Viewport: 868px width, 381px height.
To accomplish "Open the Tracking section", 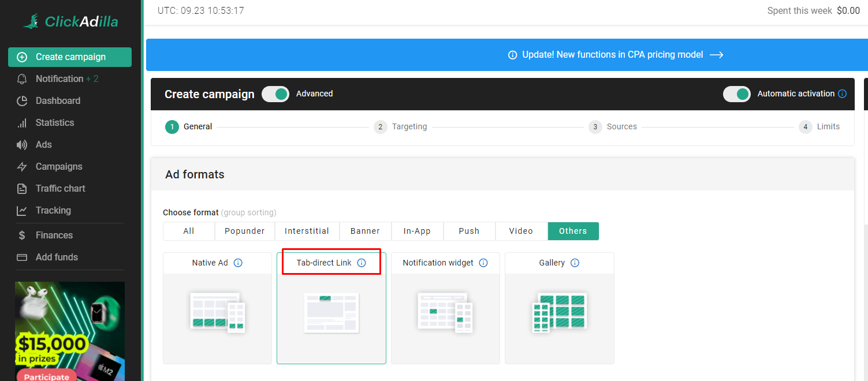I will [54, 210].
